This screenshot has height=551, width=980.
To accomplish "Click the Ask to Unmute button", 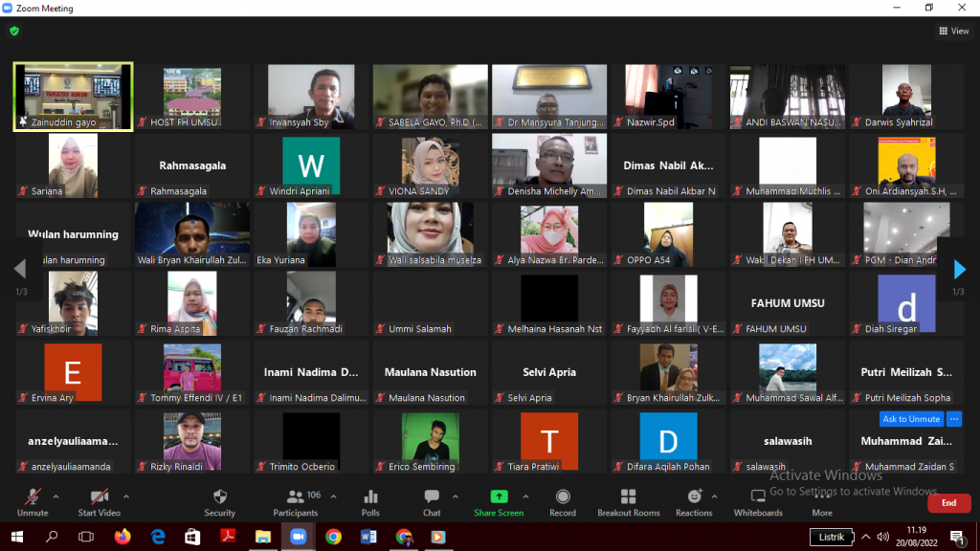I will (x=911, y=419).
